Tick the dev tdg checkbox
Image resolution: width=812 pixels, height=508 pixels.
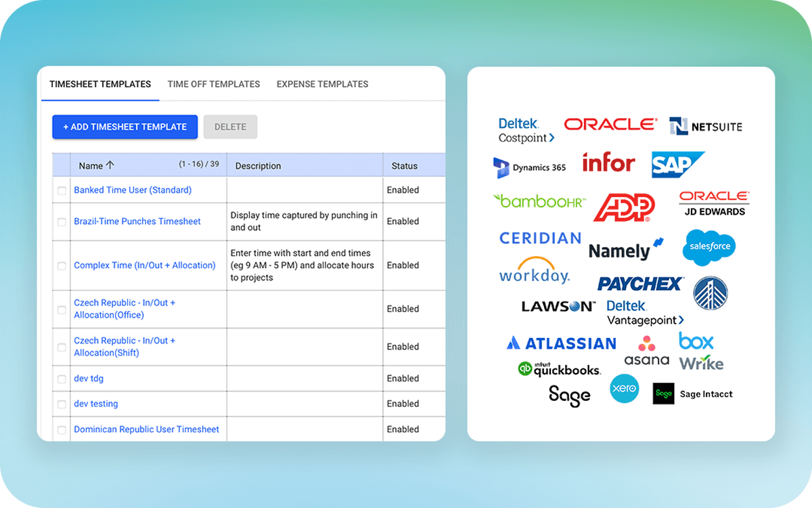pyautogui.click(x=62, y=379)
